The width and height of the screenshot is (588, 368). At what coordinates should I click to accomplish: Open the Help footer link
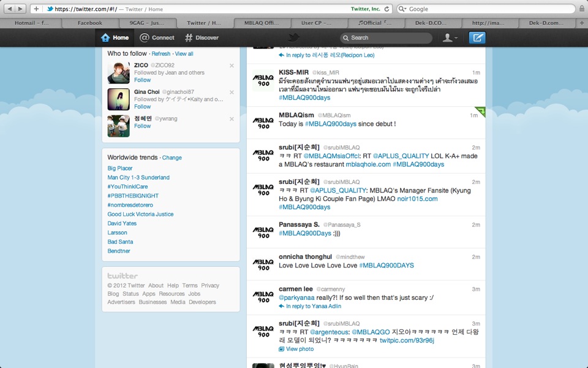point(173,285)
